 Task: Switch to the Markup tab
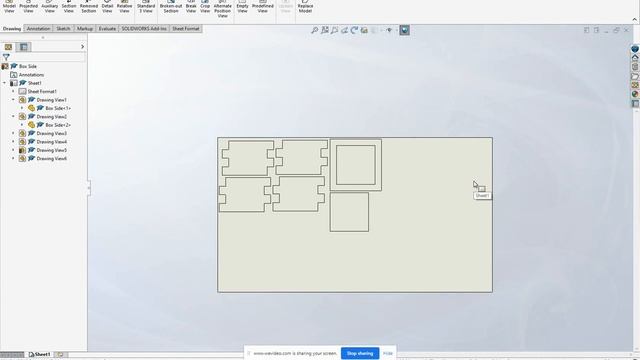coord(85,29)
